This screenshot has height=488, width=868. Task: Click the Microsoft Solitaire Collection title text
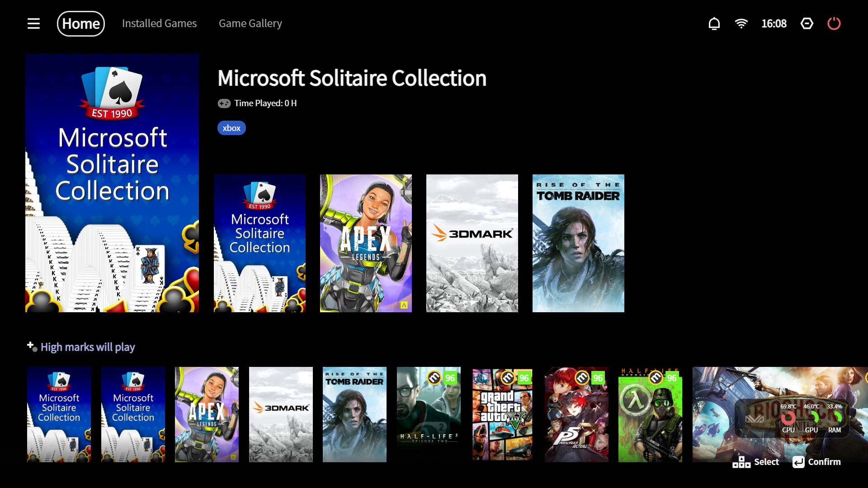coord(352,78)
